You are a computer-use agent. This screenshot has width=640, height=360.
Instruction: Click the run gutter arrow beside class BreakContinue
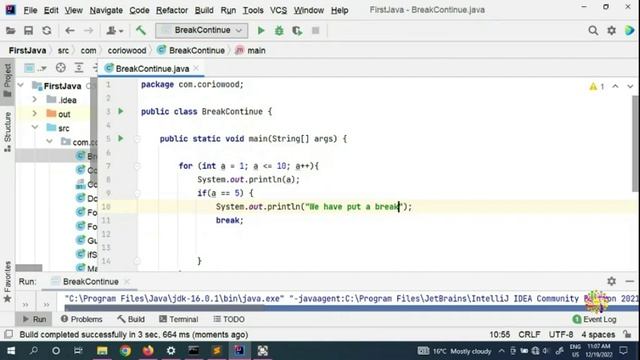(120, 111)
